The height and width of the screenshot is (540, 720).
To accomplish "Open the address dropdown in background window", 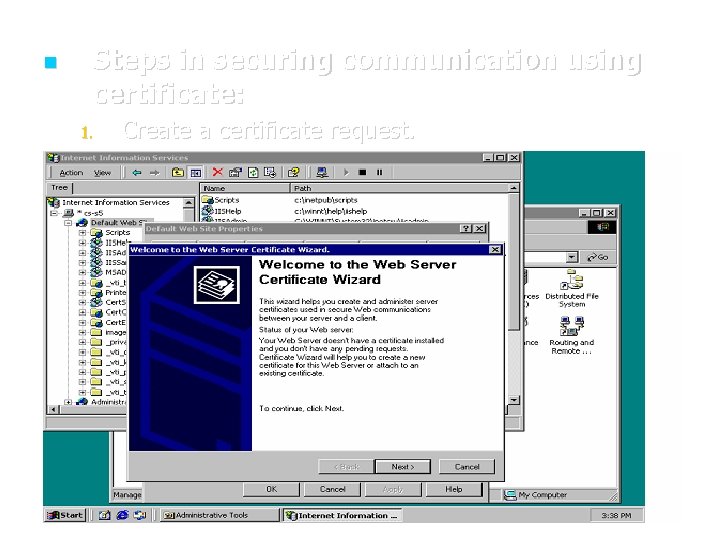I will 571,258.
